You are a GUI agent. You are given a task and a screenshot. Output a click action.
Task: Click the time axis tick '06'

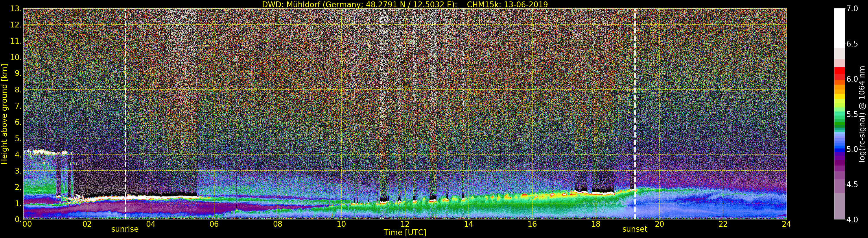click(x=214, y=224)
